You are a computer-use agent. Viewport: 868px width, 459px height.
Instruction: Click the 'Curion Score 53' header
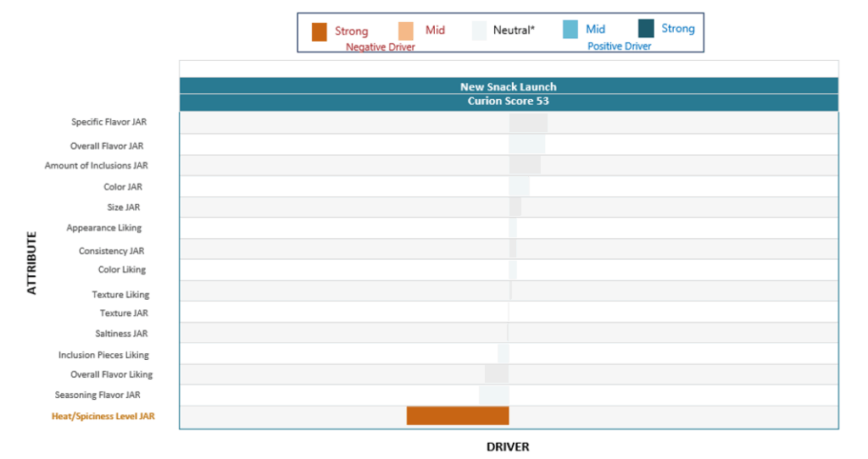pyautogui.click(x=509, y=102)
